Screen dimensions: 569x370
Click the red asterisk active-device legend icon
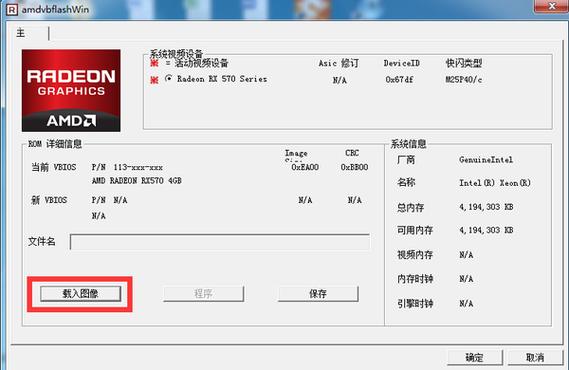(154, 63)
